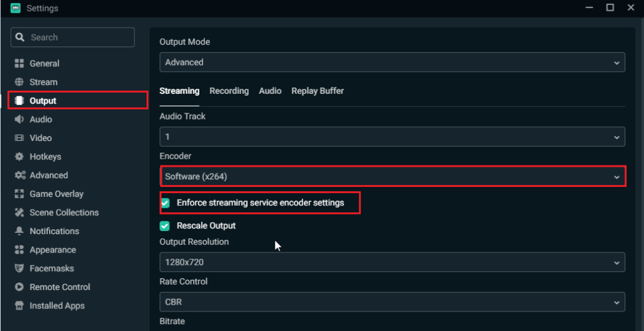Open the Output Mode dropdown
This screenshot has width=644, height=331.
[392, 62]
